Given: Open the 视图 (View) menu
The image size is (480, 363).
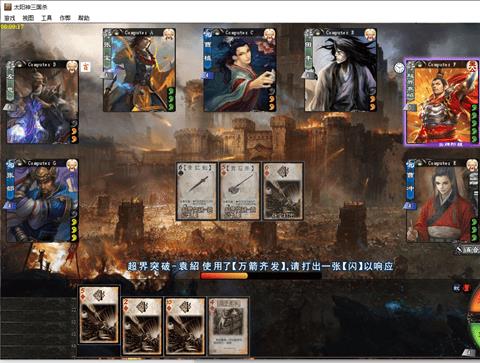Looking at the screenshot, I should [x=28, y=18].
